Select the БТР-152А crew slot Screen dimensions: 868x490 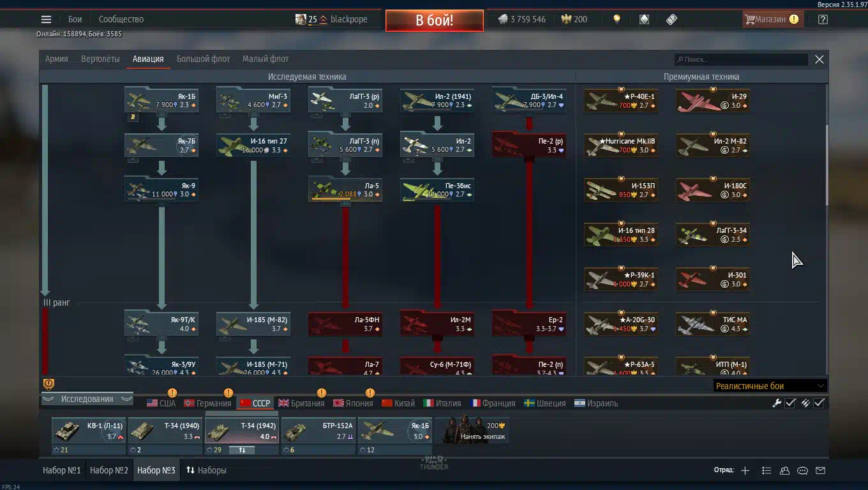click(318, 431)
